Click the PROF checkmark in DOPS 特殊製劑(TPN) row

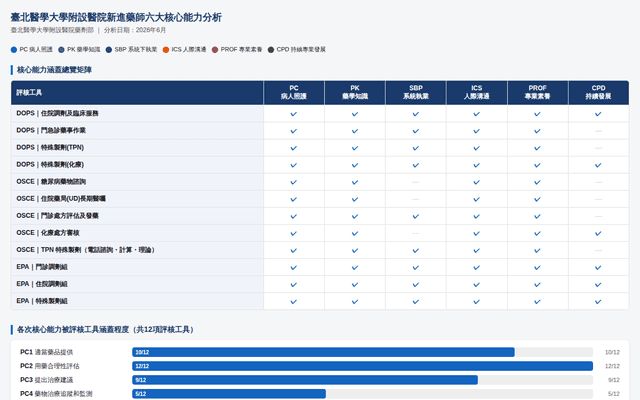pos(537,148)
